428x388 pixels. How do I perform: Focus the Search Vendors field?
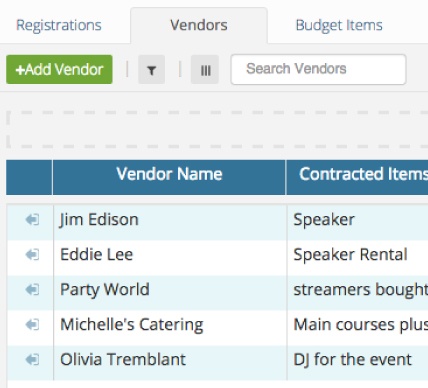click(x=318, y=69)
